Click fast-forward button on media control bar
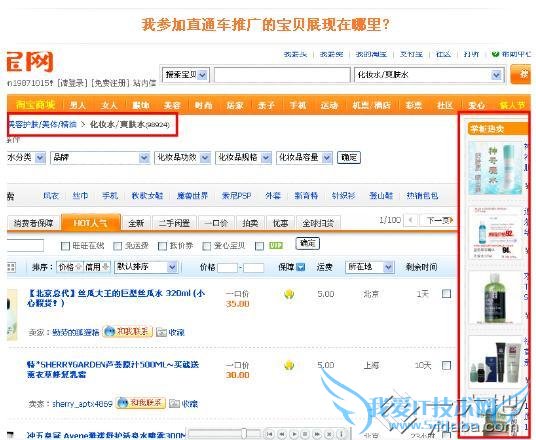 click(x=318, y=434)
